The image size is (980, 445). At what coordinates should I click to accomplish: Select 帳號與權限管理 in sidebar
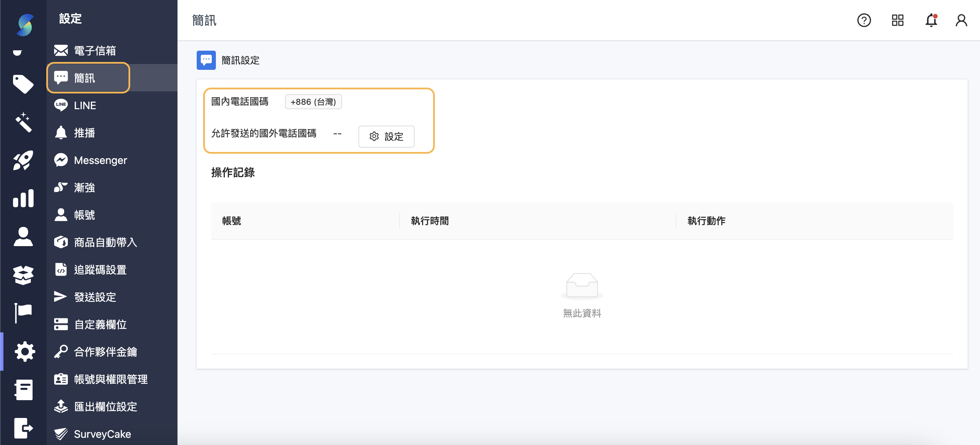click(x=110, y=379)
